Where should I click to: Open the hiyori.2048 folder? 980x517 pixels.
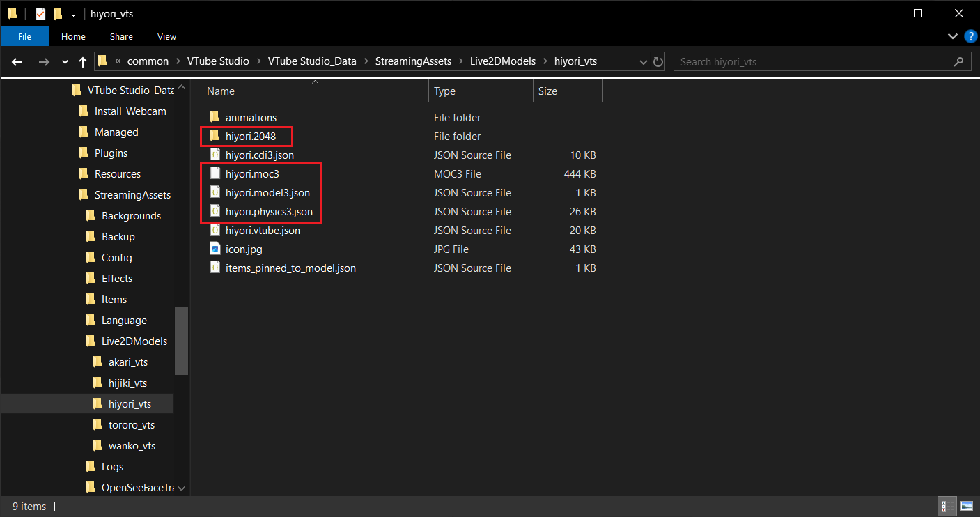pos(250,136)
